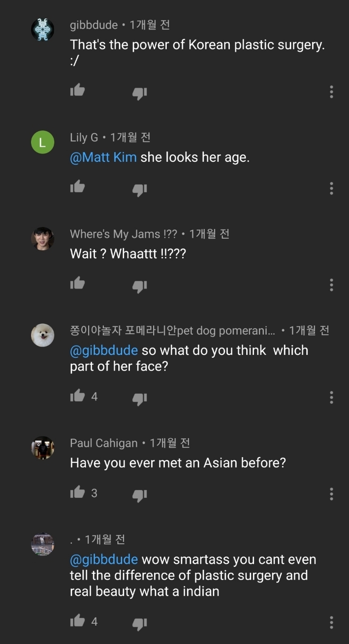
Task: Dislike gibbdude's plastic surgery comment
Action: click(x=140, y=92)
